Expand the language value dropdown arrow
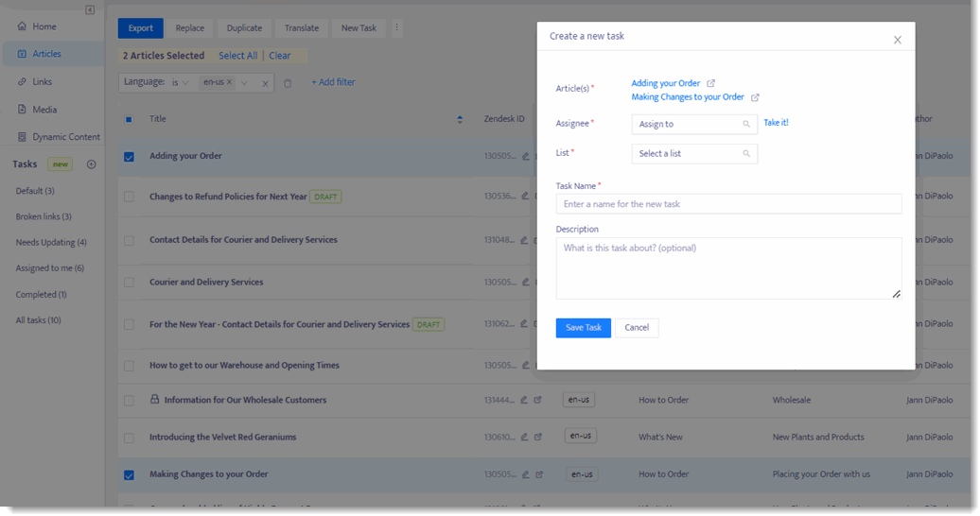980x516 pixels. [244, 82]
